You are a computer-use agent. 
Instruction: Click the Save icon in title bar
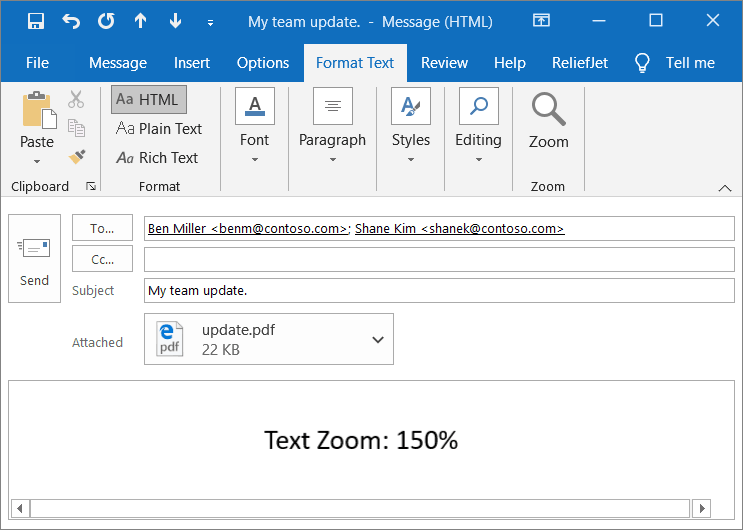tap(36, 21)
